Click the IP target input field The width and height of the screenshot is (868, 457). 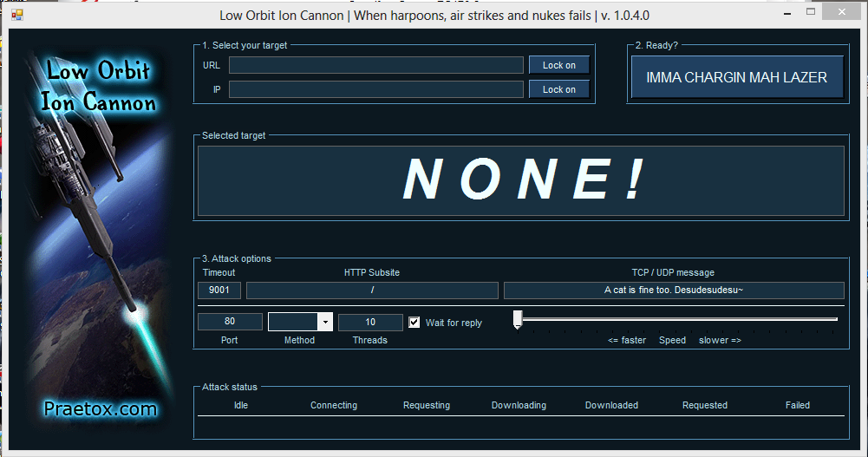coord(376,89)
